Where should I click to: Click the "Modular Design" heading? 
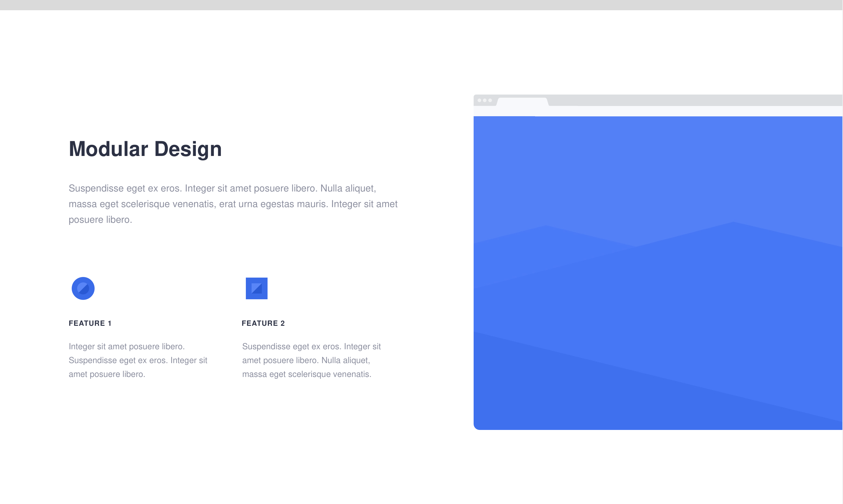145,149
